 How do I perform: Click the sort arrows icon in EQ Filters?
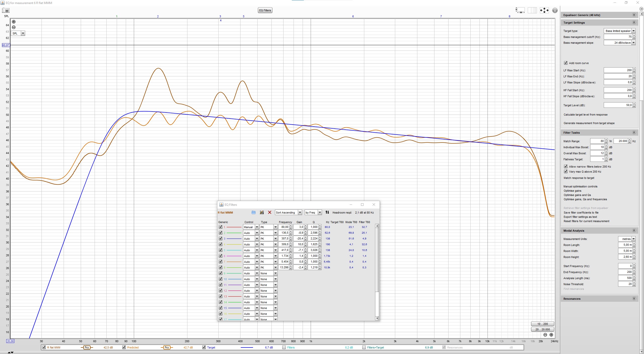(327, 212)
